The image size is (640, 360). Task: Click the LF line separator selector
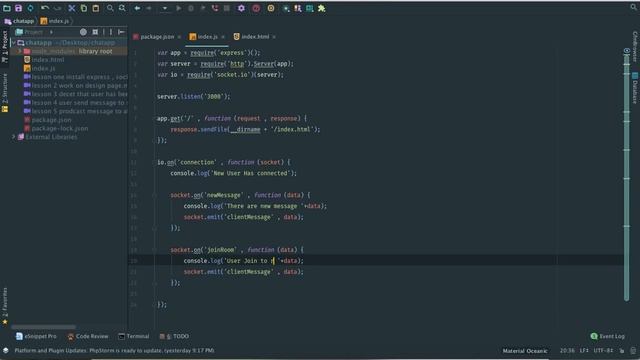[584, 351]
